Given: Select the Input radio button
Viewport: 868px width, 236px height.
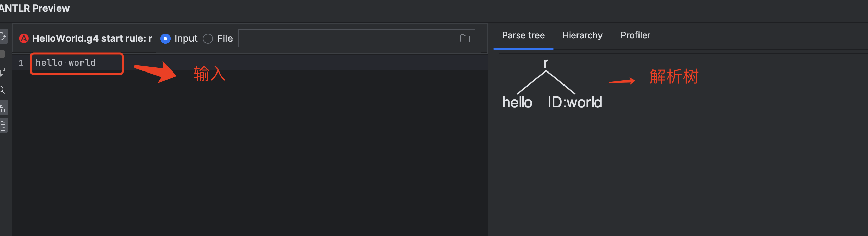Looking at the screenshot, I should tap(165, 39).
